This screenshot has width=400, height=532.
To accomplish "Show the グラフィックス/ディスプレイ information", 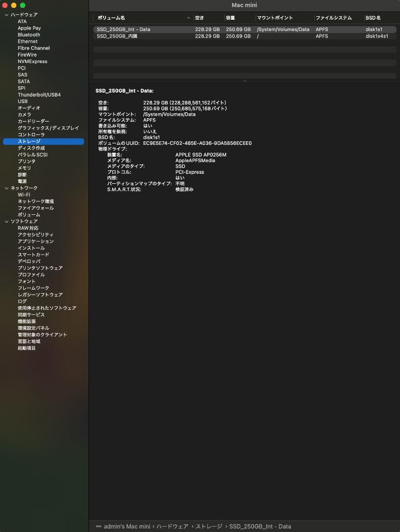I will coord(48,128).
